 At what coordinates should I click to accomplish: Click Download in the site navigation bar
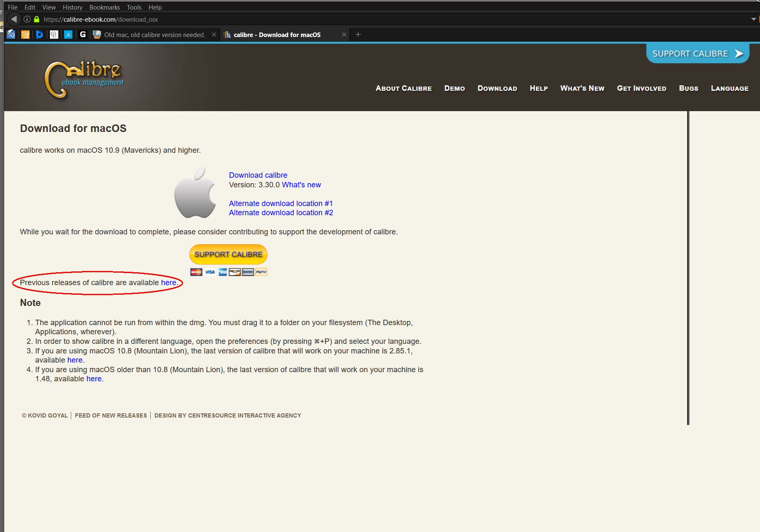pyautogui.click(x=497, y=88)
